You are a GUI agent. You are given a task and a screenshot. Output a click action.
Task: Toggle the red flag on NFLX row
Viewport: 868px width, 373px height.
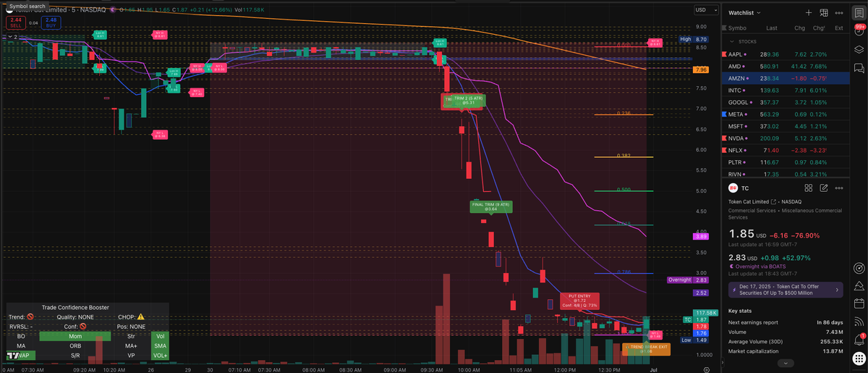click(x=725, y=150)
